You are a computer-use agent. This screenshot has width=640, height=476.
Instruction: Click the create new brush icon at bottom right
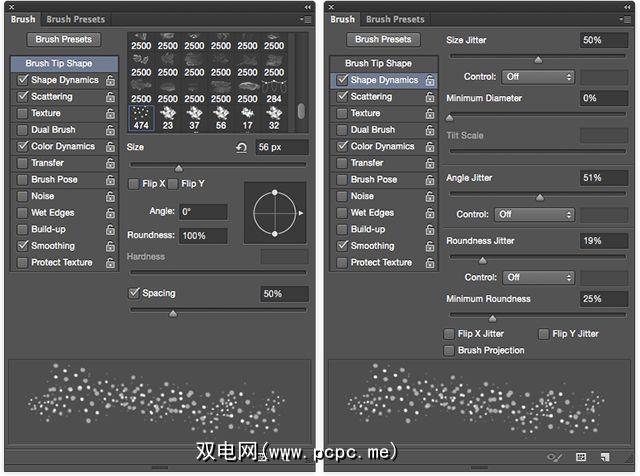(605, 457)
